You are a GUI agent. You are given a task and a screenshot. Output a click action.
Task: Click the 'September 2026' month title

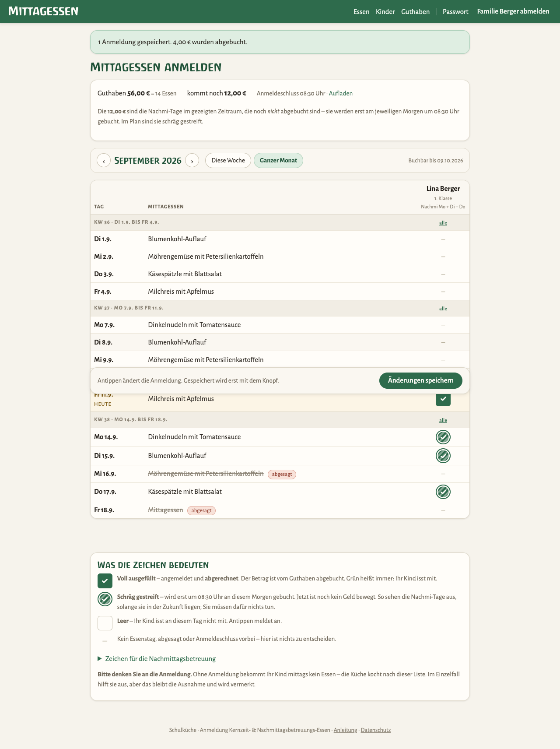[148, 160]
